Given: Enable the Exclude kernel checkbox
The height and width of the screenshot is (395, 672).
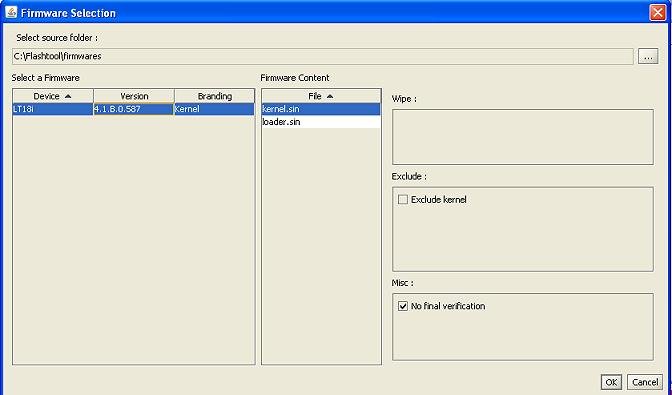Looking at the screenshot, I should click(x=403, y=200).
